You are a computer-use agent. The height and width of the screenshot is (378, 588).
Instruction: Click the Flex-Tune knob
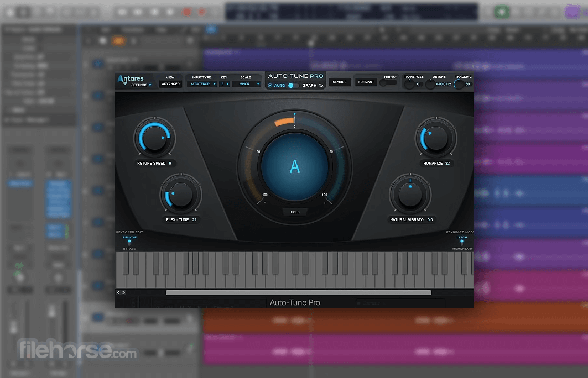[180, 195]
